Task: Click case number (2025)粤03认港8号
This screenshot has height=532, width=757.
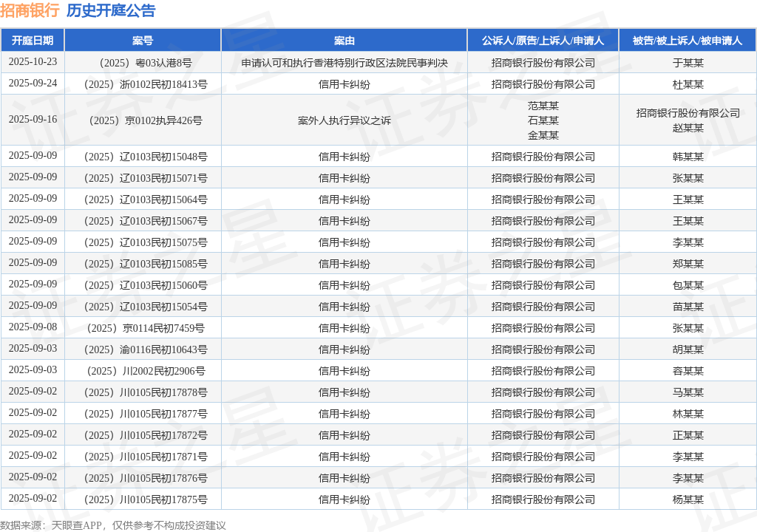Action: (143, 63)
